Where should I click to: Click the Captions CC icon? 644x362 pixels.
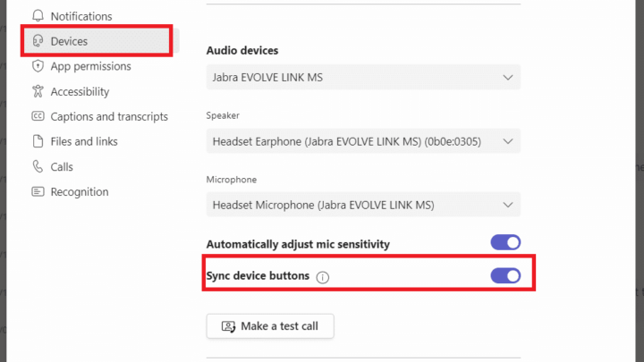38,116
